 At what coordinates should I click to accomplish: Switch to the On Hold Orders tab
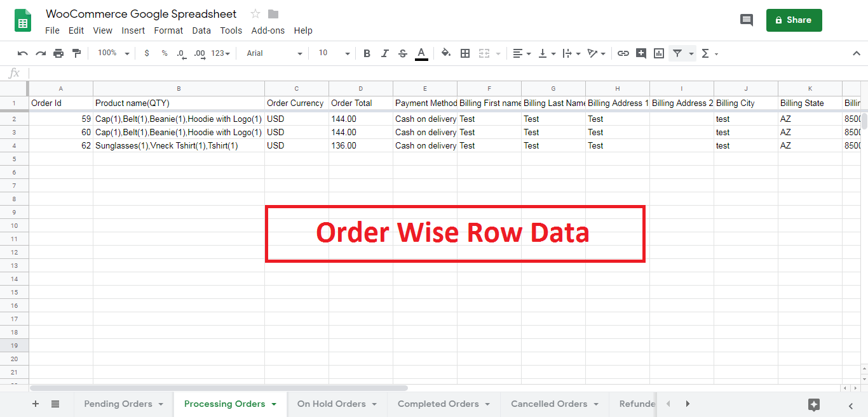tap(331, 404)
